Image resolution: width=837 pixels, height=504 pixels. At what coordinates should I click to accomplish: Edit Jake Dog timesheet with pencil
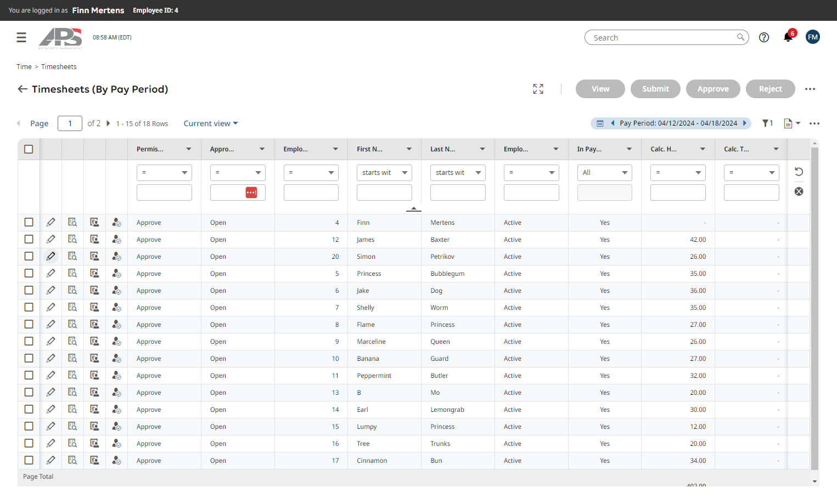50,290
